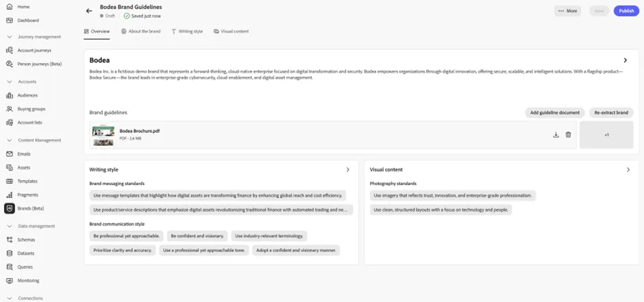Screen dimensions: 644x302
Task: Click the disabled Save button
Action: pos(599,11)
